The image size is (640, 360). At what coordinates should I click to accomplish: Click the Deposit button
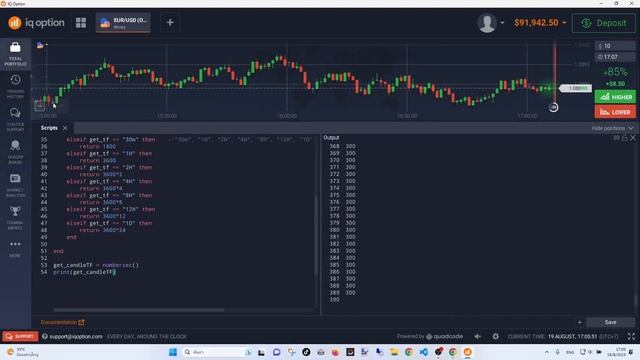604,23
